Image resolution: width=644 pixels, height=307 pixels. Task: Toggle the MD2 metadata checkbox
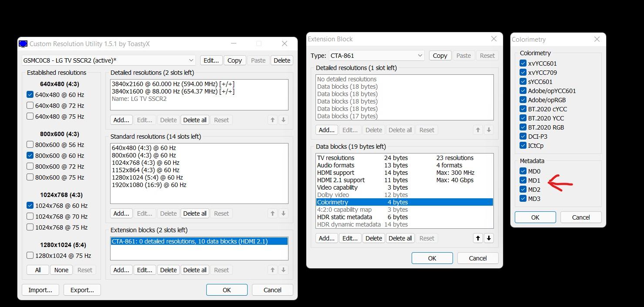tap(523, 190)
